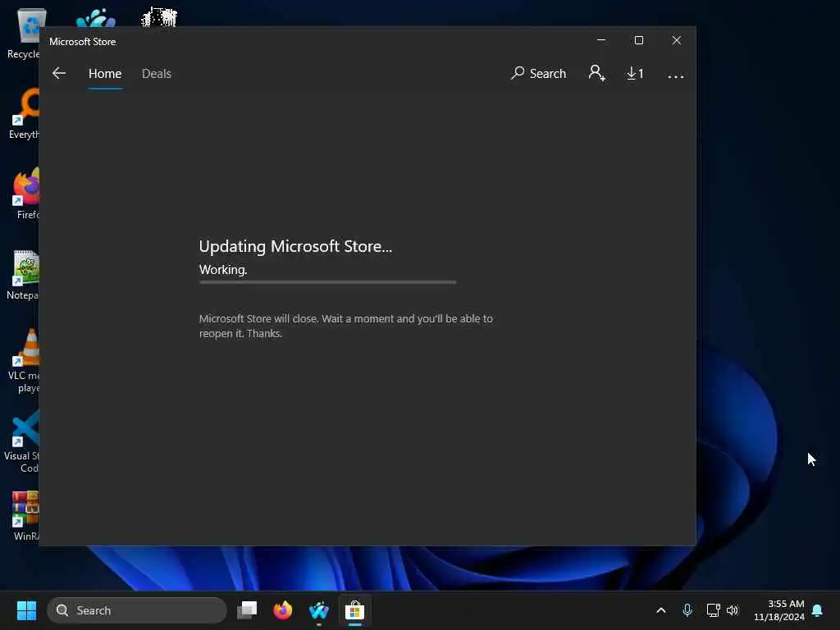View the downloads and updates indicator
Screen dimensions: 840x630
[x=636, y=73]
